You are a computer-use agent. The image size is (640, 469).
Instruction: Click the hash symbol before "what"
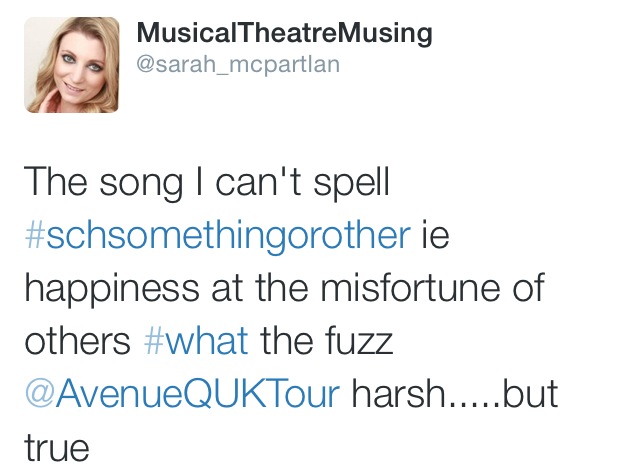coord(153,341)
